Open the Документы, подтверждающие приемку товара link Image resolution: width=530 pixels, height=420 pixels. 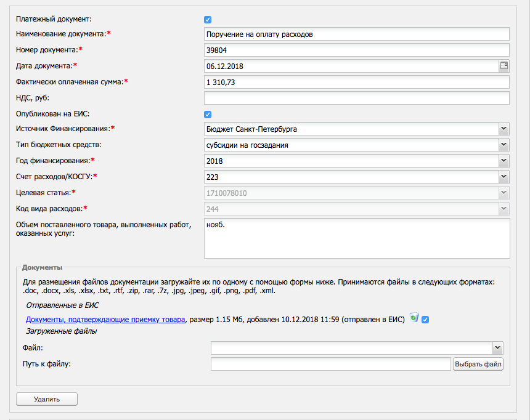point(105,319)
